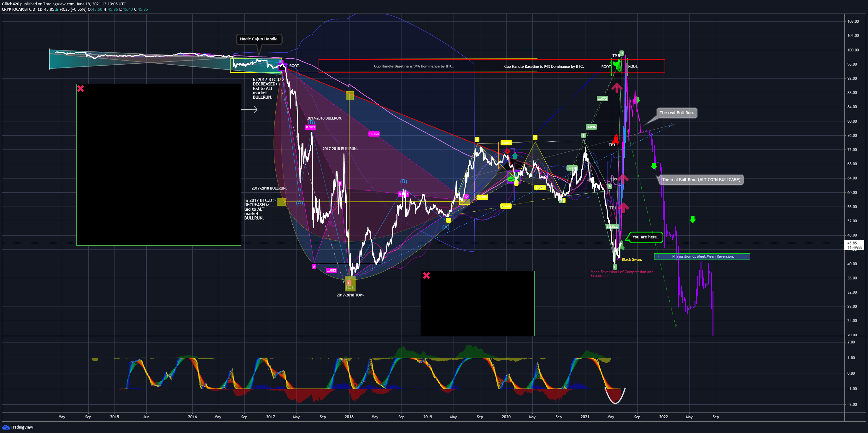The image size is (868, 433).
Task: Click the magenta '0.368' ratio label
Action: (x=374, y=134)
